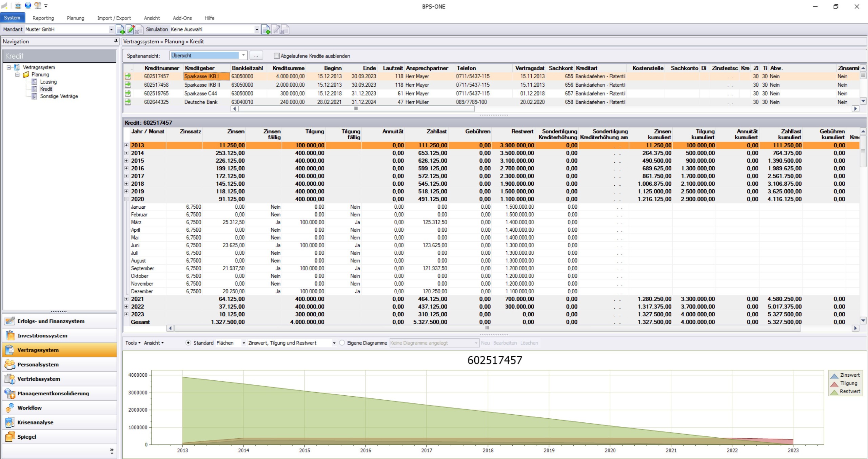
Task: Open the Simulation dropdown
Action: pos(257,29)
